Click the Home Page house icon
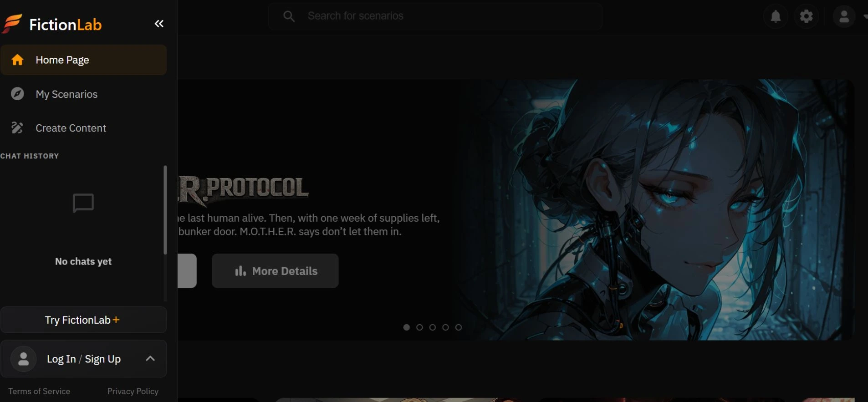 [17, 60]
